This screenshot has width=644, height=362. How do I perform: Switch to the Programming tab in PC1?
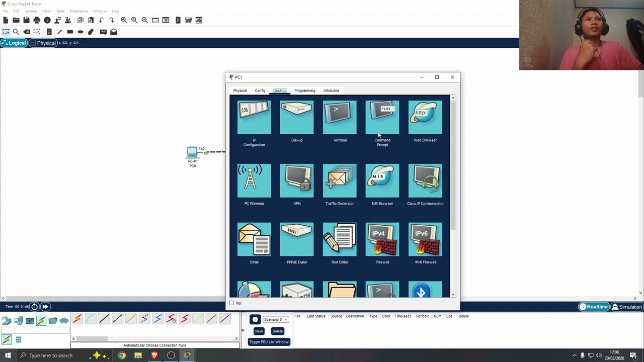[x=305, y=90]
